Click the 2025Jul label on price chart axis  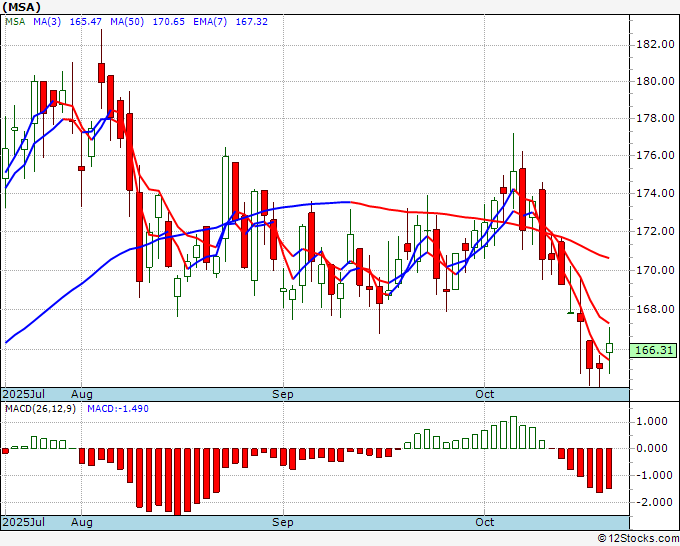[x=24, y=394]
